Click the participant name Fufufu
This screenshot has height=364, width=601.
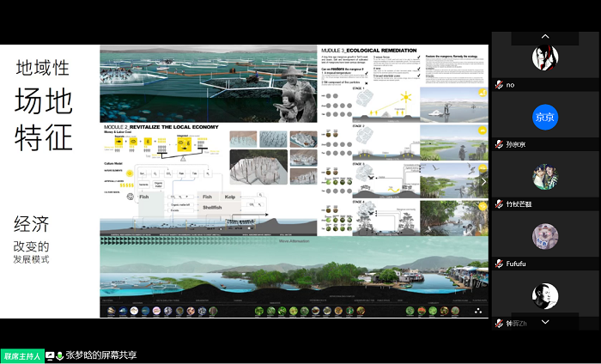click(519, 264)
